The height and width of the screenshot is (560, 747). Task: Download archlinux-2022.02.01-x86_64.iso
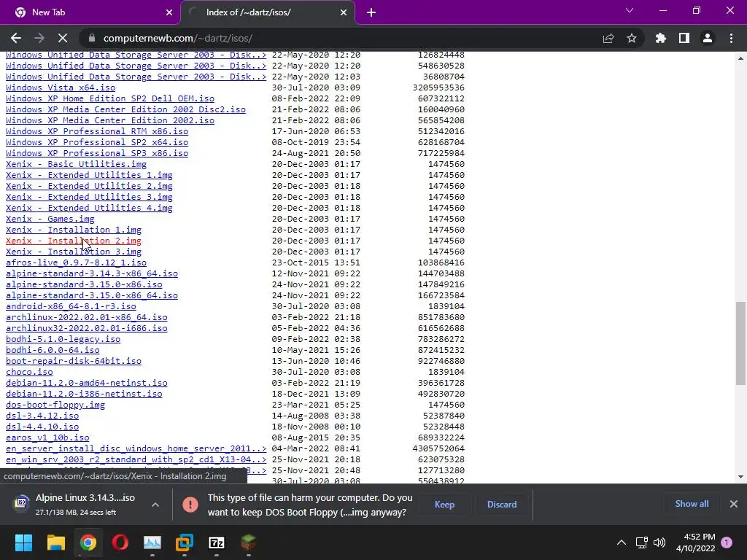point(87,318)
